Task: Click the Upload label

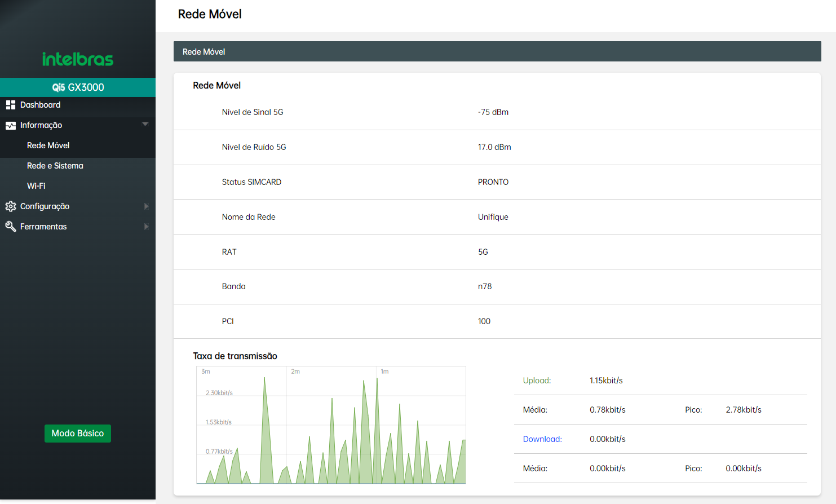Action: [x=537, y=381]
